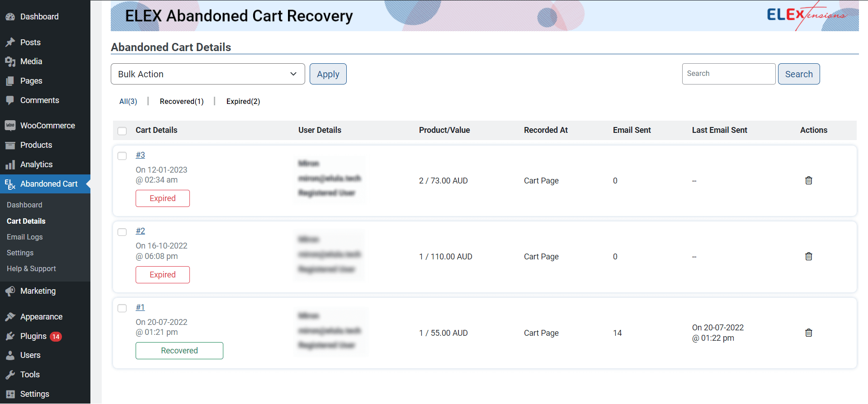Viewport: 868px width, 404px height.
Task: Open the Abandoned Cart Settings submenu item
Action: click(x=20, y=253)
